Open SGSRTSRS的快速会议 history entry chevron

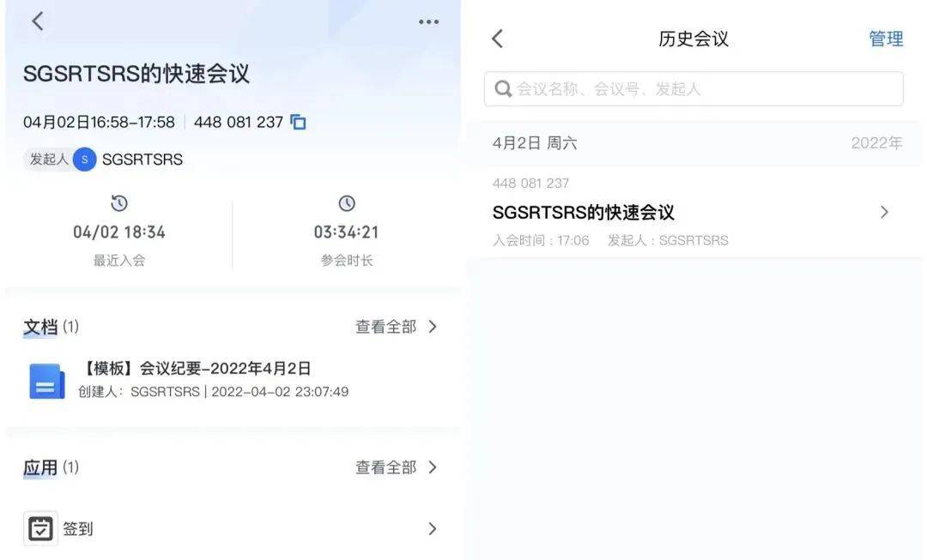click(x=884, y=212)
